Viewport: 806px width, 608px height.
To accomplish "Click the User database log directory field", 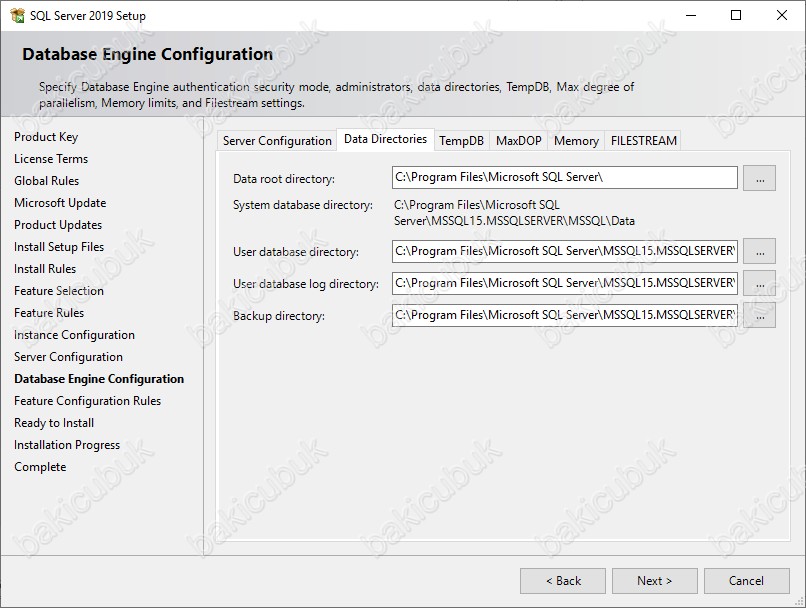I will (x=564, y=283).
